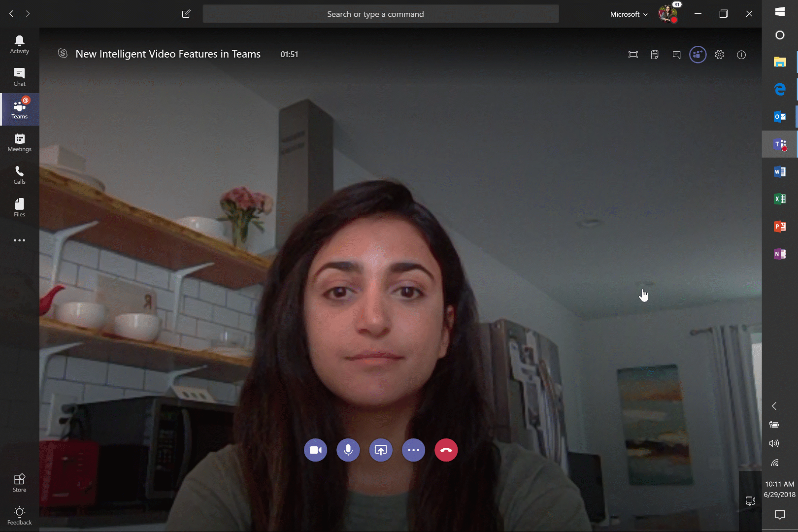This screenshot has height=532, width=798.
Task: Open meeting notes
Action: tap(655, 55)
